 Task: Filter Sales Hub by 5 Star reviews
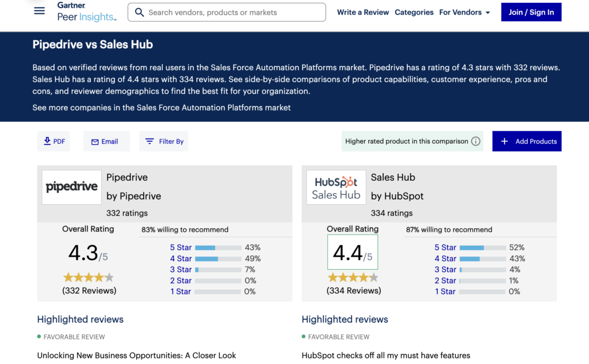[445, 247]
